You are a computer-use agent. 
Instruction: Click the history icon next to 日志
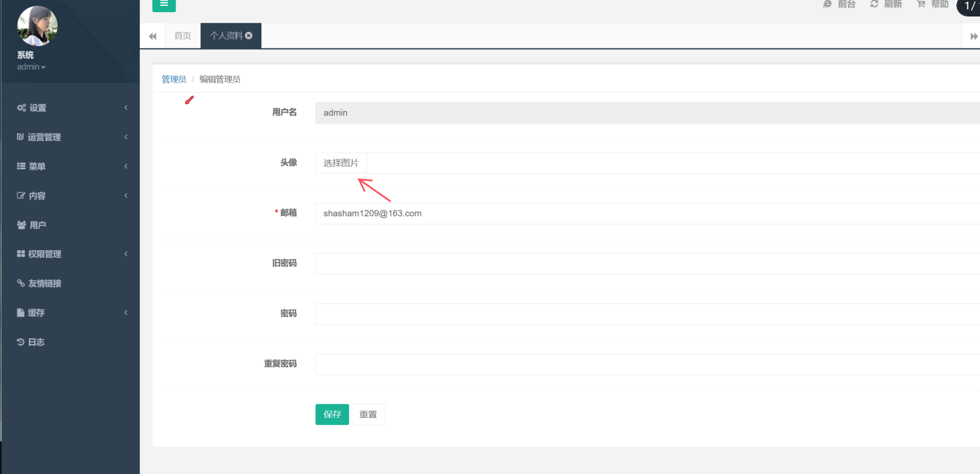coord(20,342)
